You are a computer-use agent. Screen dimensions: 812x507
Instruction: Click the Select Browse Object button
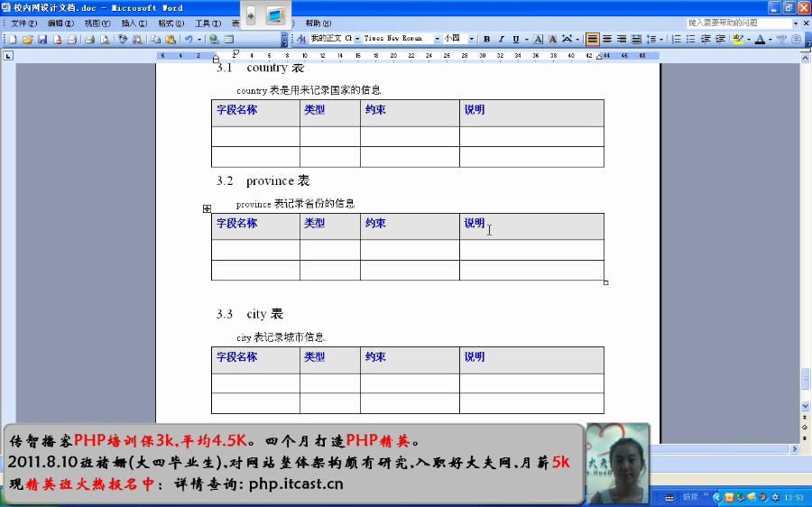point(805,428)
